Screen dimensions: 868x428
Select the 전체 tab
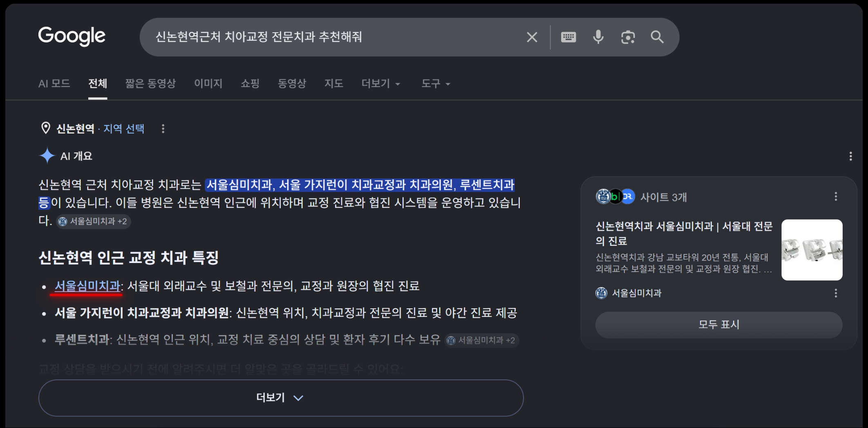coord(98,84)
